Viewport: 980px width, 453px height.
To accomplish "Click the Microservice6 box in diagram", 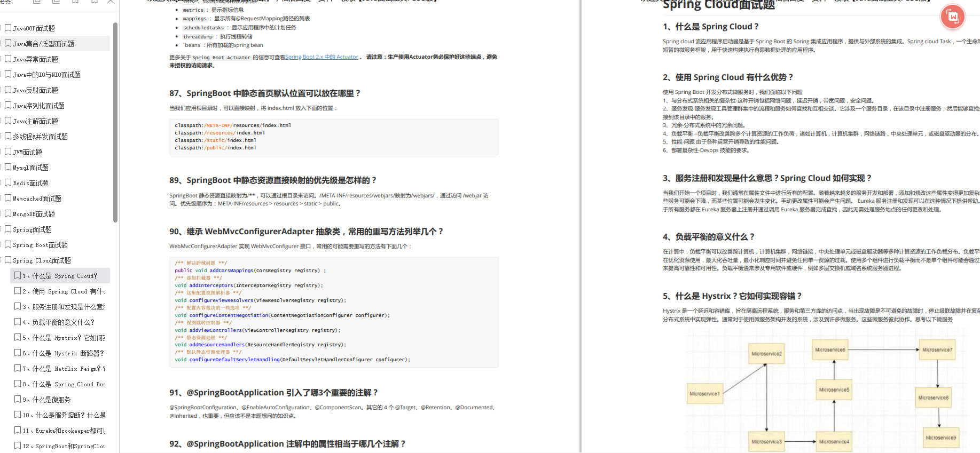I will click(x=830, y=349).
